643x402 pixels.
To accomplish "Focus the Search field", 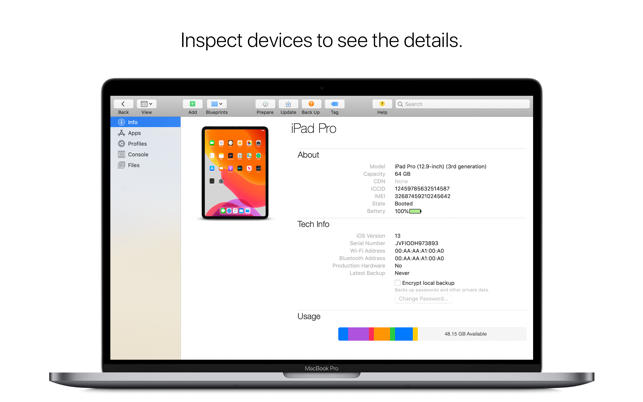I will tap(463, 104).
